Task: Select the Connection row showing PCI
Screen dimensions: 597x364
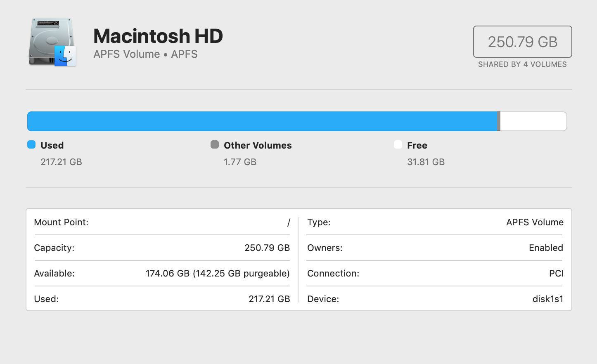Action: [435, 273]
